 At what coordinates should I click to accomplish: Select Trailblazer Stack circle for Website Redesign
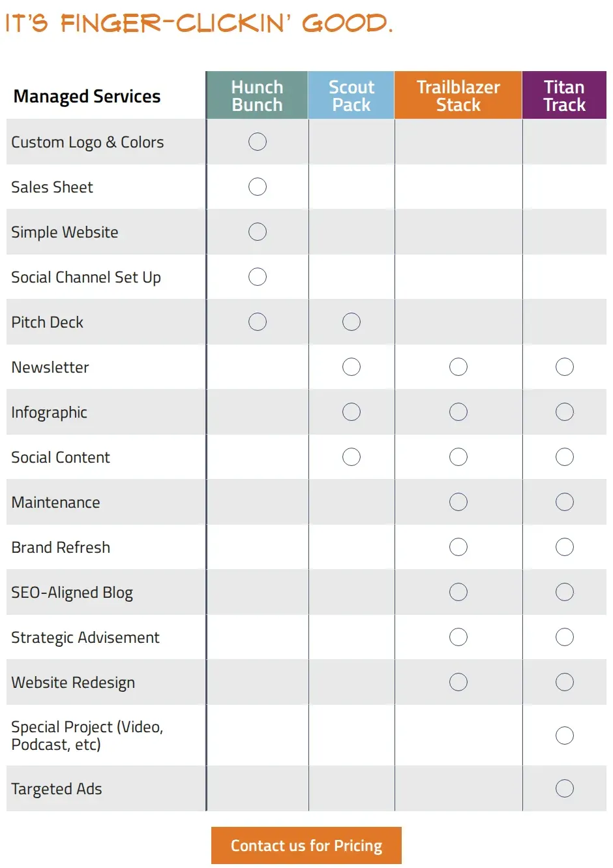point(458,682)
